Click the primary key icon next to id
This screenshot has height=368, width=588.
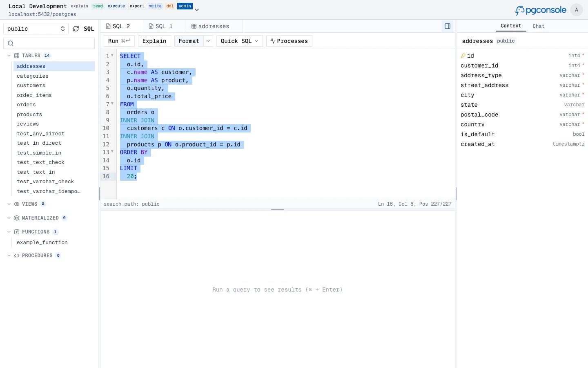(463, 56)
